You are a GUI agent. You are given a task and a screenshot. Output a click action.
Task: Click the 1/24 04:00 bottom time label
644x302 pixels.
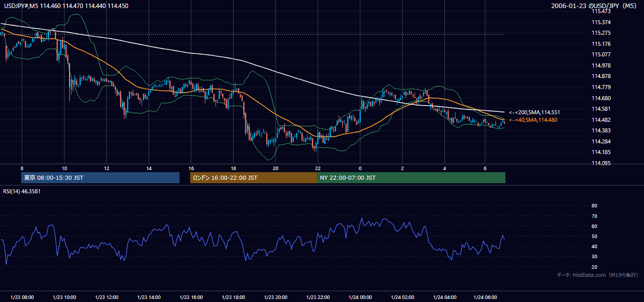pos(444,297)
